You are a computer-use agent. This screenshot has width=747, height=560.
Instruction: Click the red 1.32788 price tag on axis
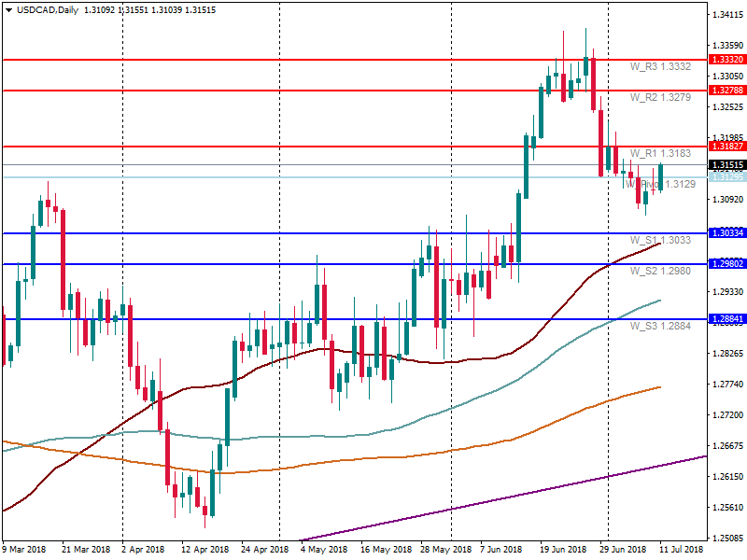[726, 91]
